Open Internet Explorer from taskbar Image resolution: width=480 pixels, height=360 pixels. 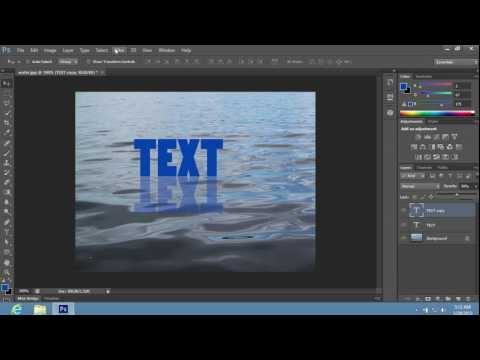pyautogui.click(x=16, y=309)
